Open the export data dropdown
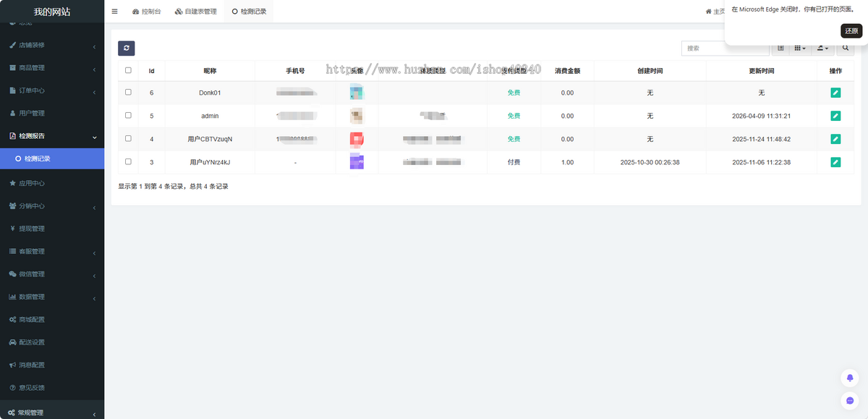The width and height of the screenshot is (868, 419). 822,48
